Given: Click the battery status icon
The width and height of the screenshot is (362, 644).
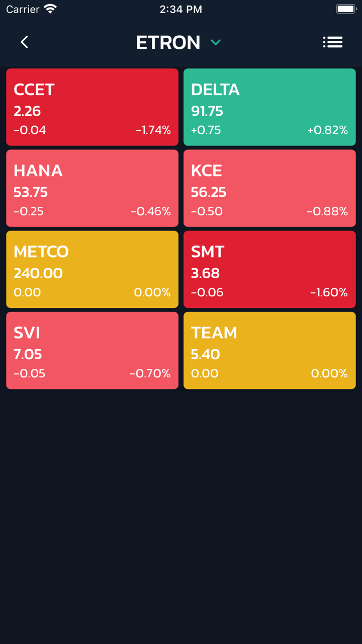Looking at the screenshot, I should [346, 9].
